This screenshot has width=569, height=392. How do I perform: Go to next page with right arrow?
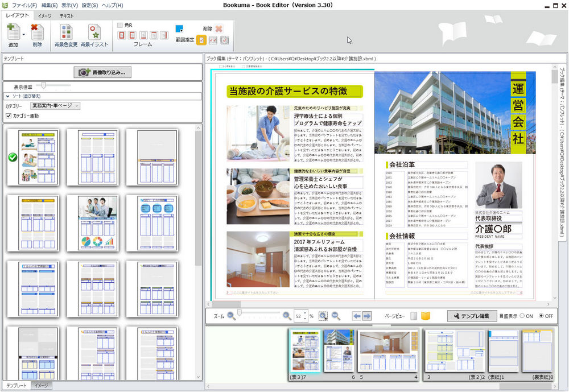pyautogui.click(x=367, y=316)
